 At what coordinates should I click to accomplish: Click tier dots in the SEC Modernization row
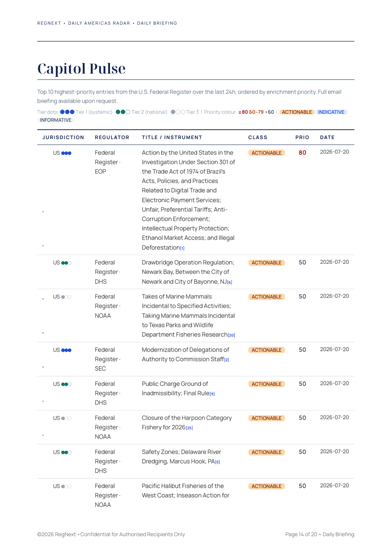[x=66, y=351]
